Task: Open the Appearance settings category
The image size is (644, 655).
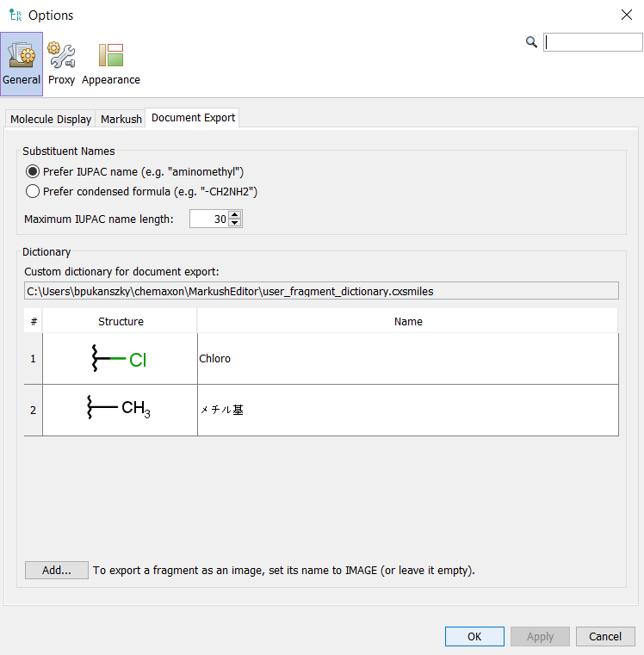Action: tap(111, 64)
